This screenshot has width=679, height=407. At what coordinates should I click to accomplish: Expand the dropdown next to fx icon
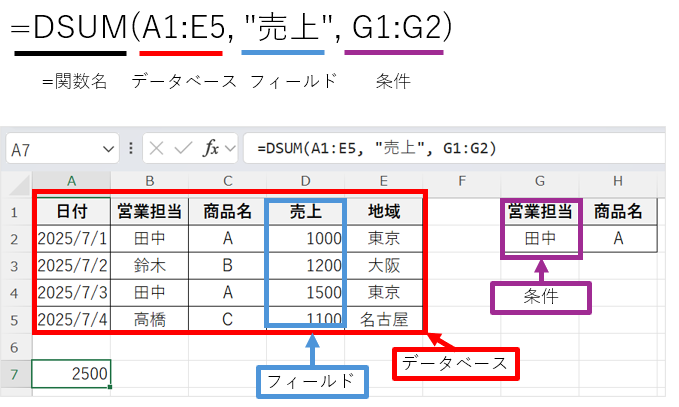[x=230, y=149]
